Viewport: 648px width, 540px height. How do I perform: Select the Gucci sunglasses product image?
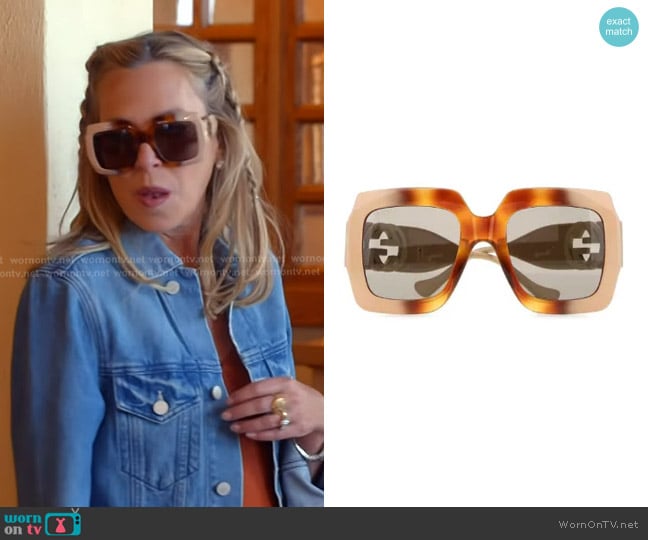pos(483,251)
